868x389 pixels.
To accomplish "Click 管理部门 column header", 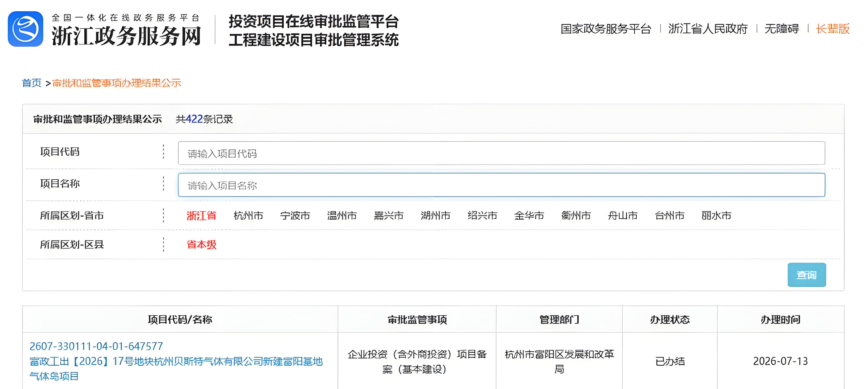I will 559,319.
